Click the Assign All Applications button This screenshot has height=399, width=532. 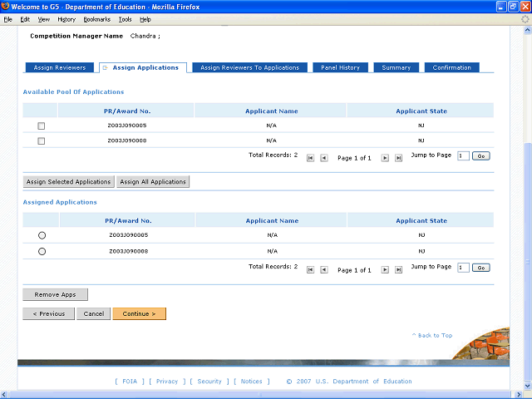(x=153, y=181)
